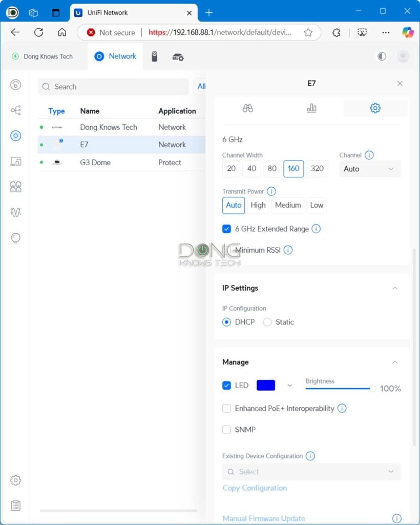Collapse the IP Settings section
Viewport: 420px width, 525px height.
[x=394, y=288]
